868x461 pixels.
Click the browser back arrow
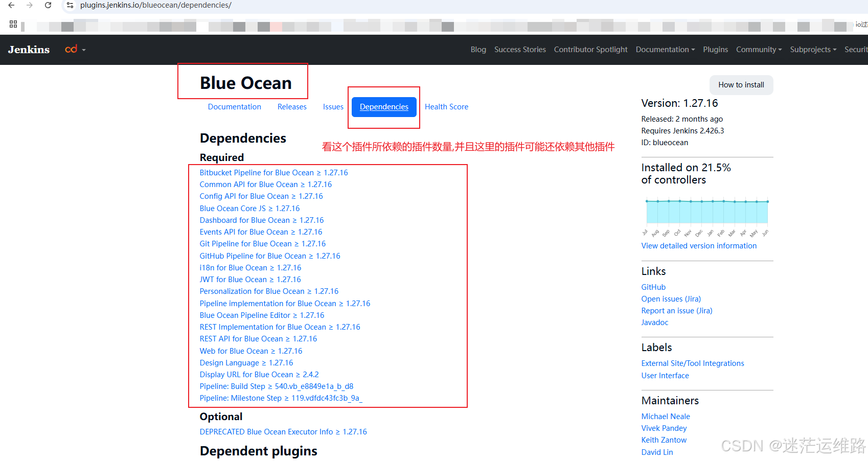click(11, 5)
